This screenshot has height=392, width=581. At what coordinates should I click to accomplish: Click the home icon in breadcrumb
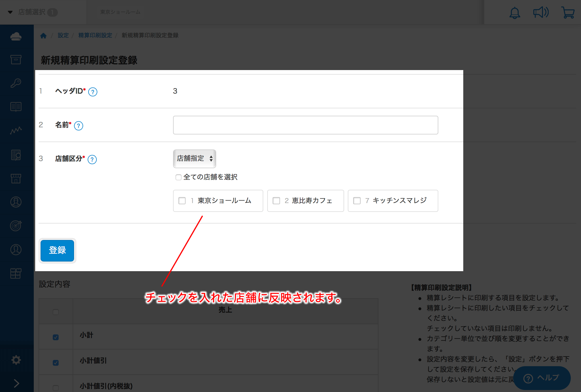tap(43, 35)
